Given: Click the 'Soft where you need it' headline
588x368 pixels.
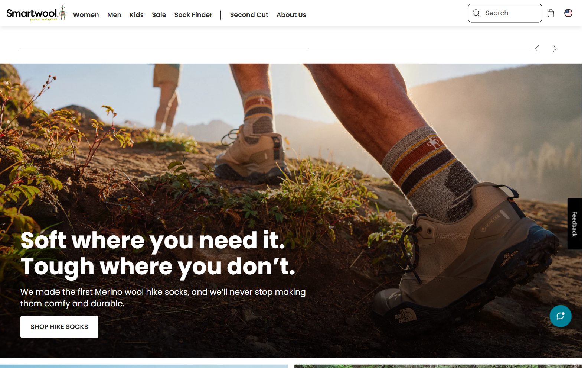Looking at the screenshot, I should 158,253.
